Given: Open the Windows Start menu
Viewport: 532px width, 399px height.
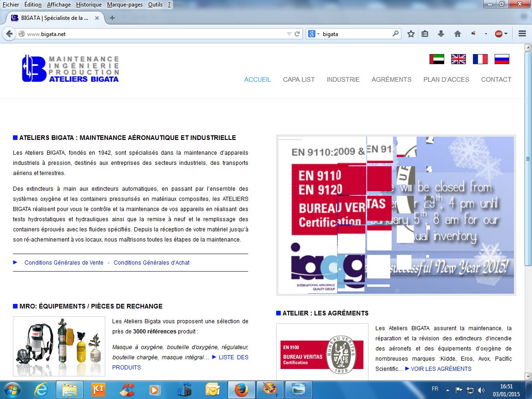Looking at the screenshot, I should pyautogui.click(x=12, y=390).
